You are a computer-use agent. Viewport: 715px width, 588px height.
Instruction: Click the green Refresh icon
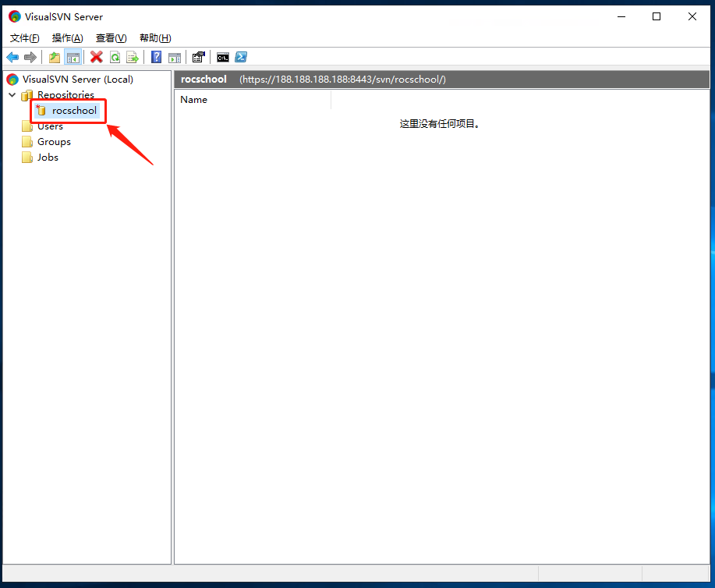pos(115,57)
